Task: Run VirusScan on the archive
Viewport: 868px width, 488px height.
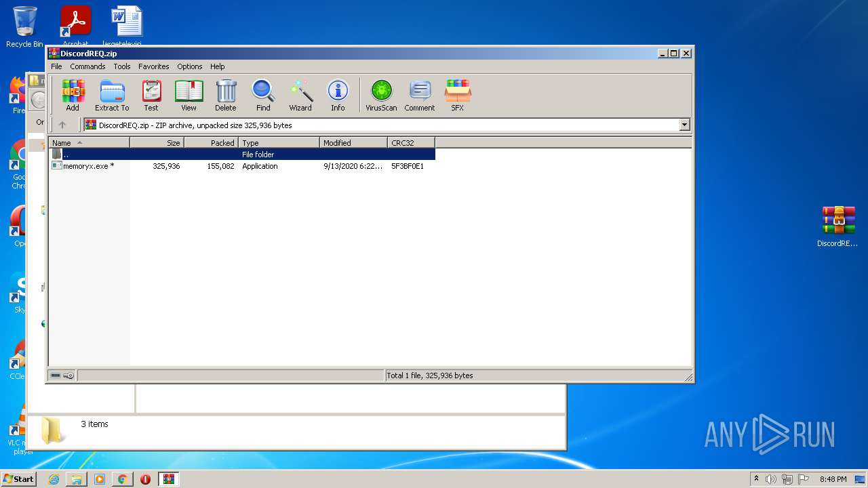Action: click(381, 95)
